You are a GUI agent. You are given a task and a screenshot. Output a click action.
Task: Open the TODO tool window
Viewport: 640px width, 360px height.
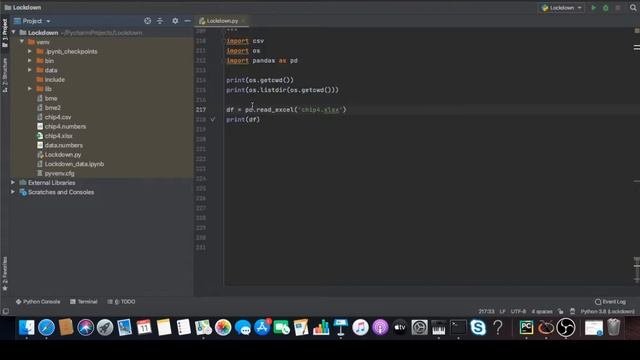click(122, 302)
